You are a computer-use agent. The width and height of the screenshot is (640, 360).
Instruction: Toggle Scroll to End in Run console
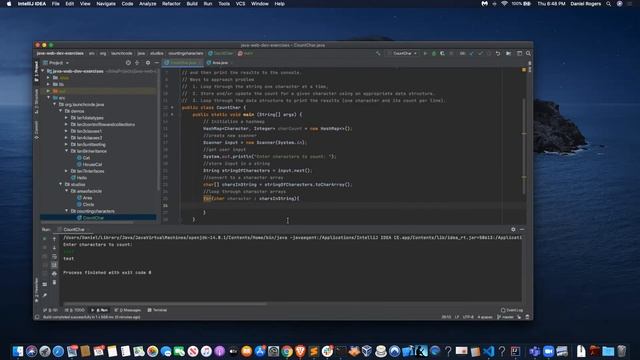(54, 265)
